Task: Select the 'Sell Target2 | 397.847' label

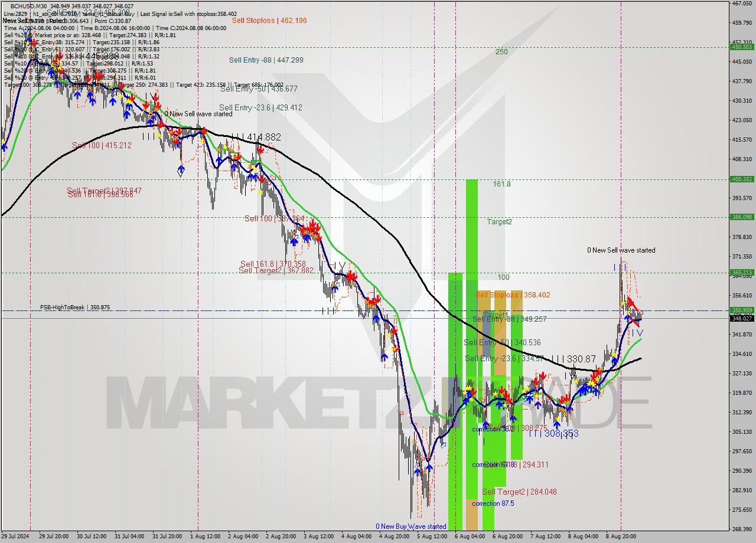Action: [104, 191]
